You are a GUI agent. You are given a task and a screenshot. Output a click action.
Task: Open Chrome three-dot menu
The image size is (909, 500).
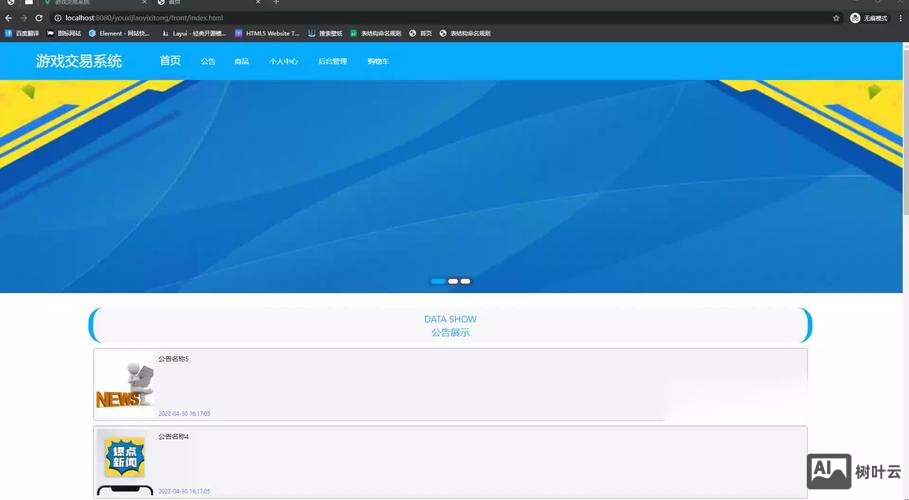click(901, 18)
